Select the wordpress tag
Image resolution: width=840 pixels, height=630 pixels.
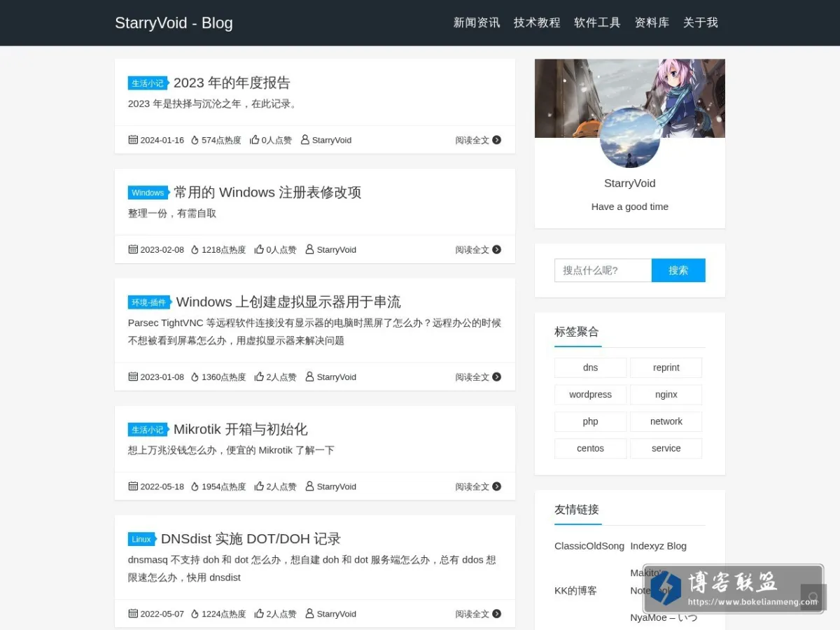(x=591, y=395)
